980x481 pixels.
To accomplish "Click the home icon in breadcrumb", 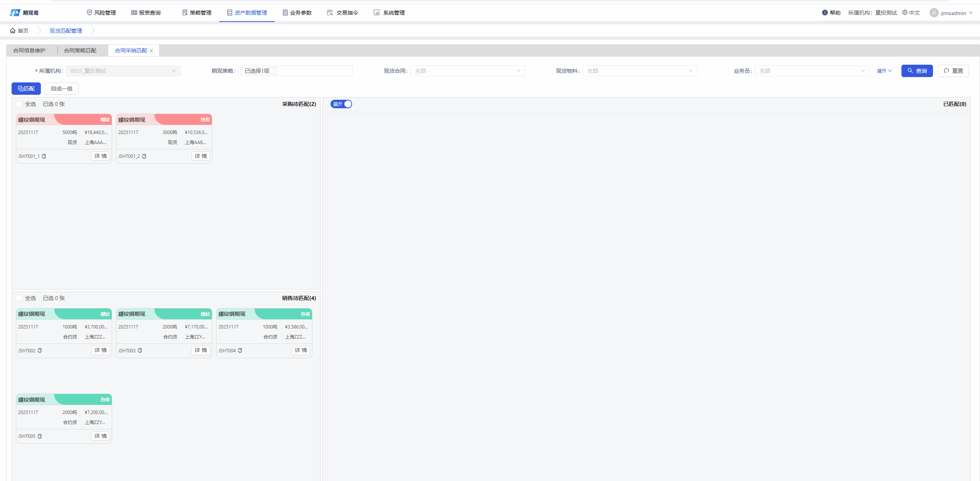I will (13, 31).
